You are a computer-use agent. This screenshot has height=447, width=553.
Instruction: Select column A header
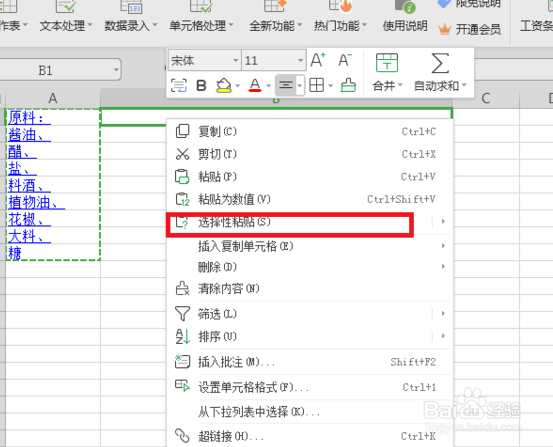(53, 98)
